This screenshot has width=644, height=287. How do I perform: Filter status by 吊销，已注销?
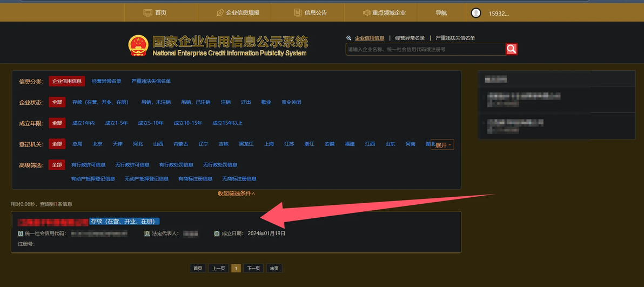pos(196,102)
